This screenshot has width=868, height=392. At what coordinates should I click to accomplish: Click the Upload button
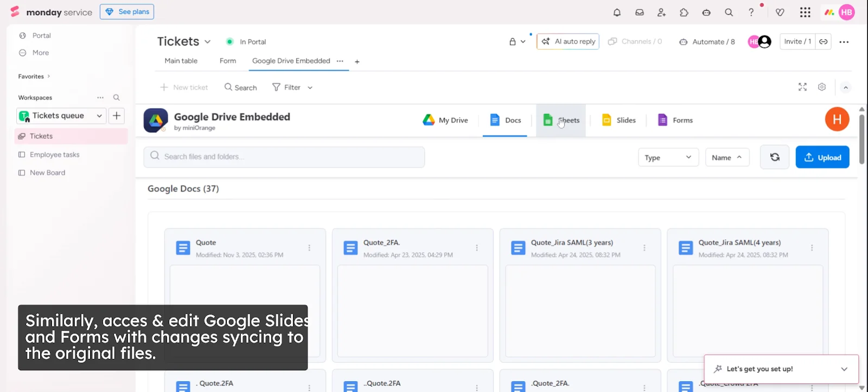pyautogui.click(x=822, y=157)
